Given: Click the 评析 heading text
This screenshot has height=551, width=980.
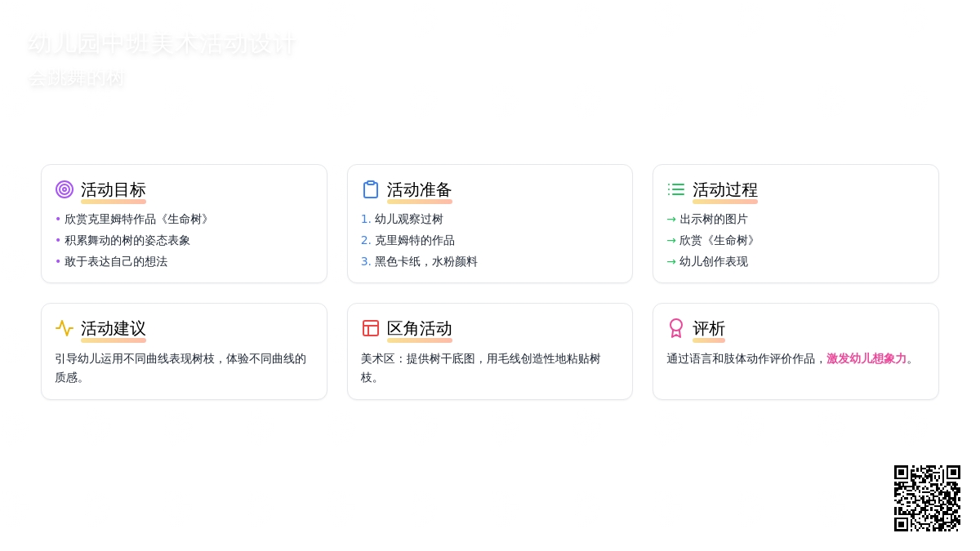Looking at the screenshot, I should pos(708,329).
